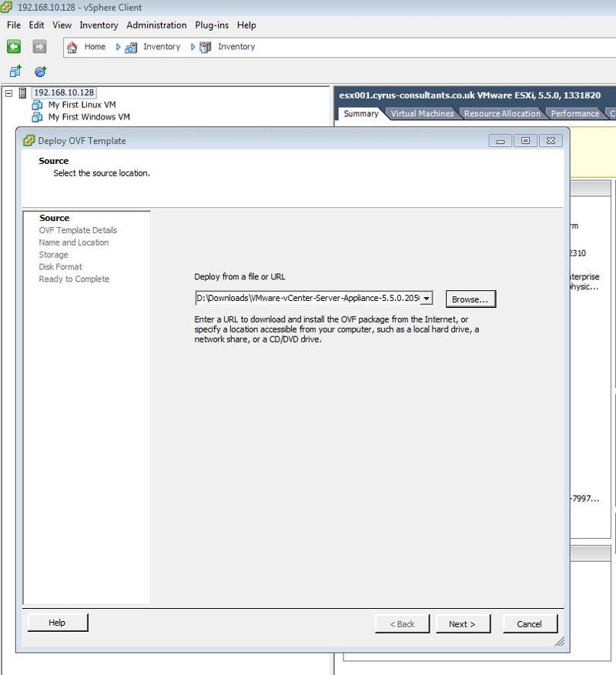Create a new virtual machine toolbar icon

tap(15, 71)
